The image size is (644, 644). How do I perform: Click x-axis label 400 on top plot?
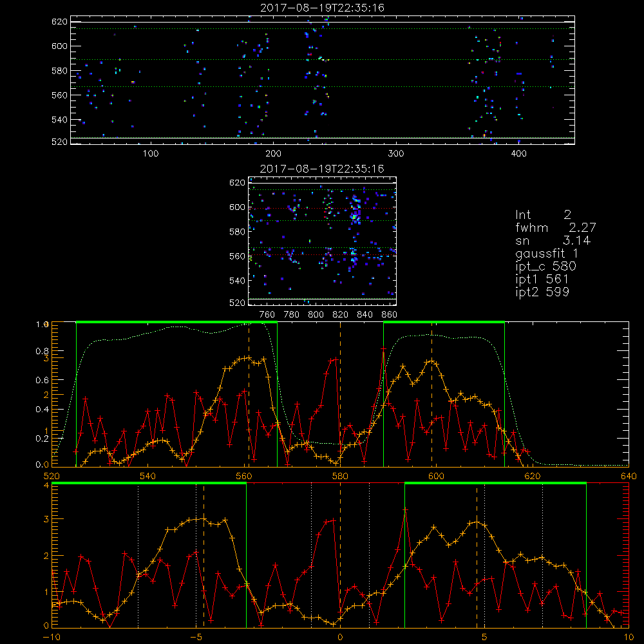[518, 154]
